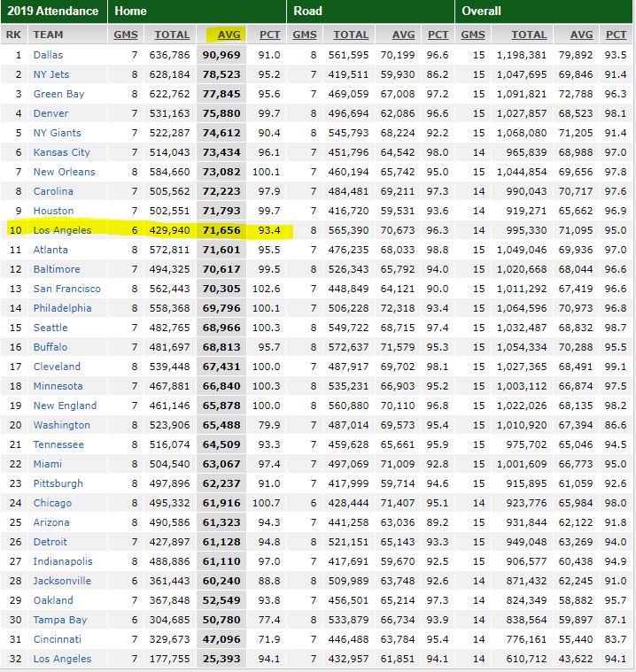
Task: Select Cleveland overall PCT 99.1
Action: pyautogui.click(x=616, y=367)
